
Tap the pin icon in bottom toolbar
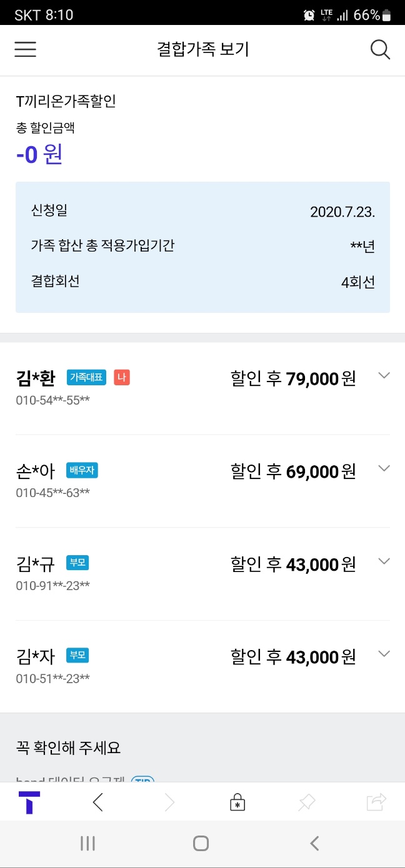coord(306,802)
